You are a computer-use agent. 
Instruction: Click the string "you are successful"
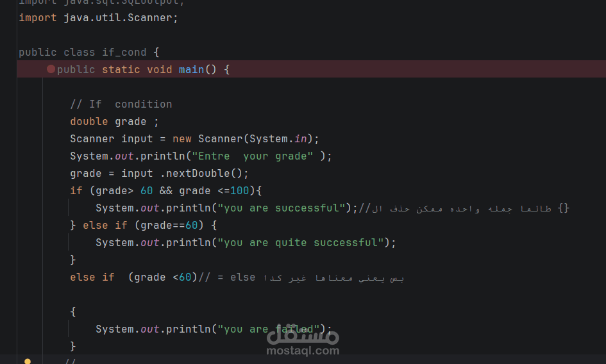(x=282, y=208)
